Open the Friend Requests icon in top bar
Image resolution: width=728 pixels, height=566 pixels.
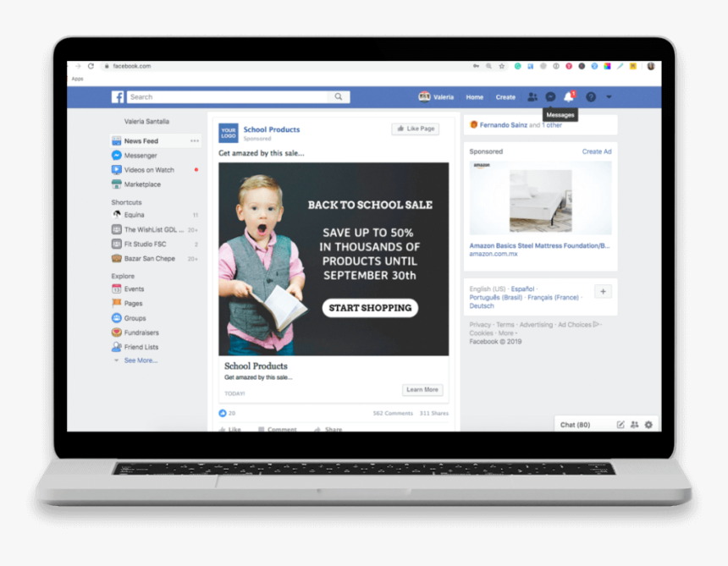532,97
